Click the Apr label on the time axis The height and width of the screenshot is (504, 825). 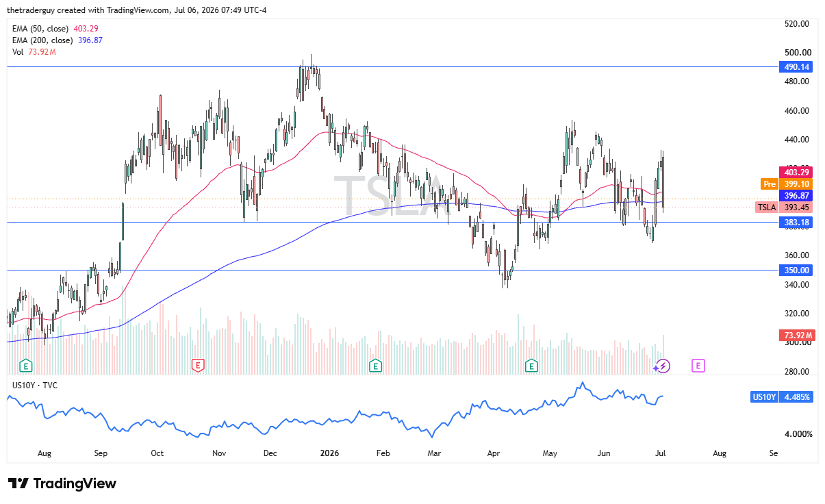(x=493, y=453)
